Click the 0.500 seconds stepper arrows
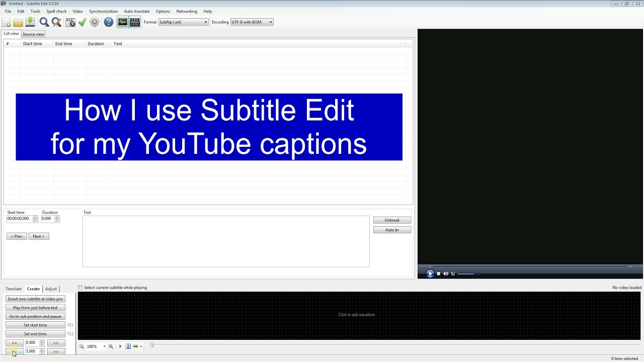 [42, 343]
